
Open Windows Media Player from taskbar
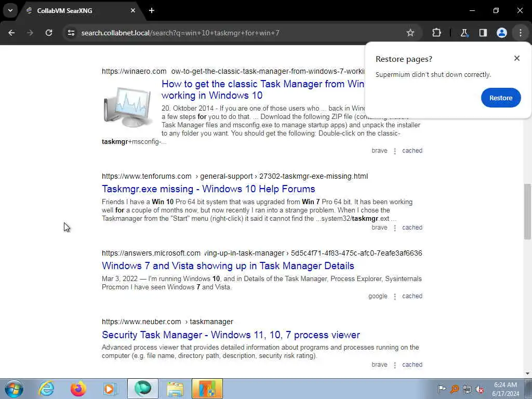coord(110,389)
